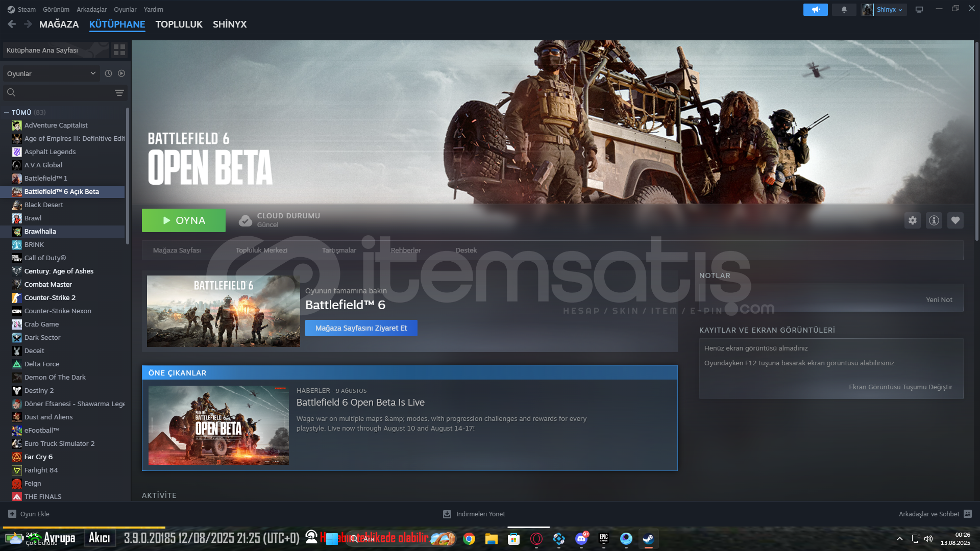Open Destek tab
Viewport: 980px width, 551px height.
[x=466, y=250]
